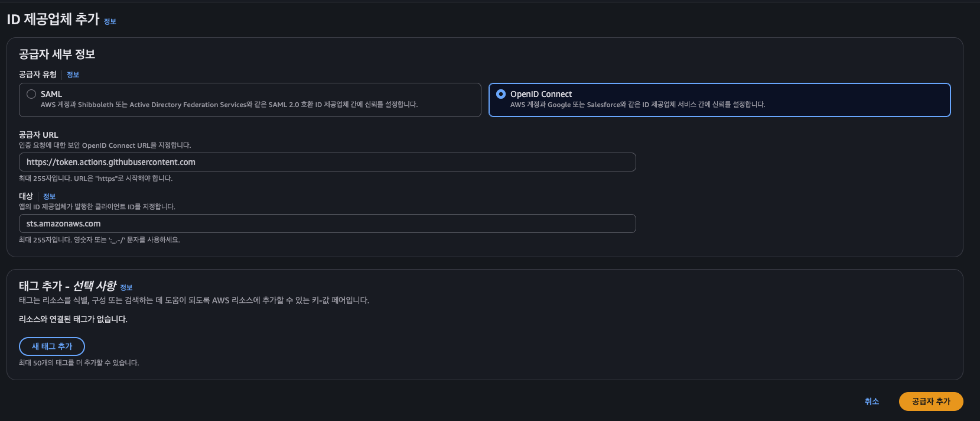The height and width of the screenshot is (421, 980).
Task: Click the SAML provider description text
Action: point(229,105)
